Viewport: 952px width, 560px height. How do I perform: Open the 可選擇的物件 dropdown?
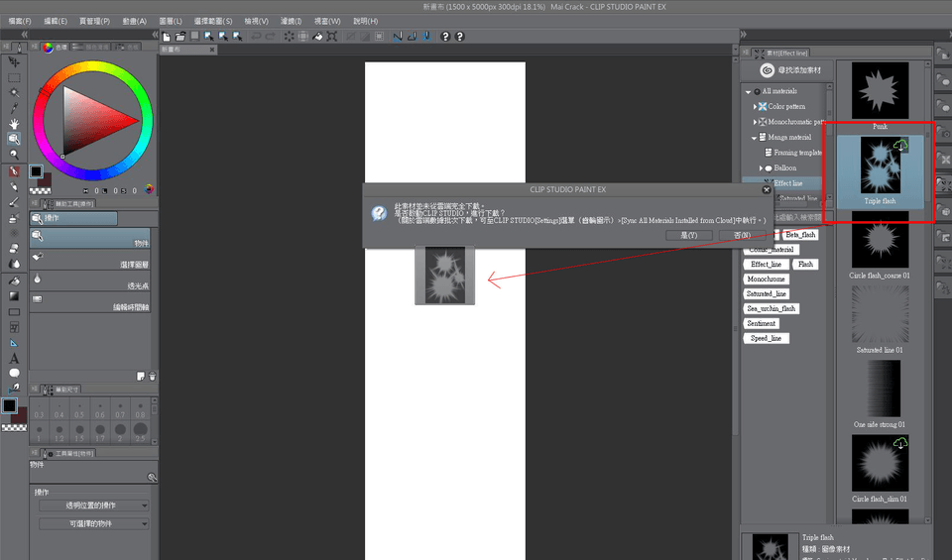pyautogui.click(x=92, y=523)
